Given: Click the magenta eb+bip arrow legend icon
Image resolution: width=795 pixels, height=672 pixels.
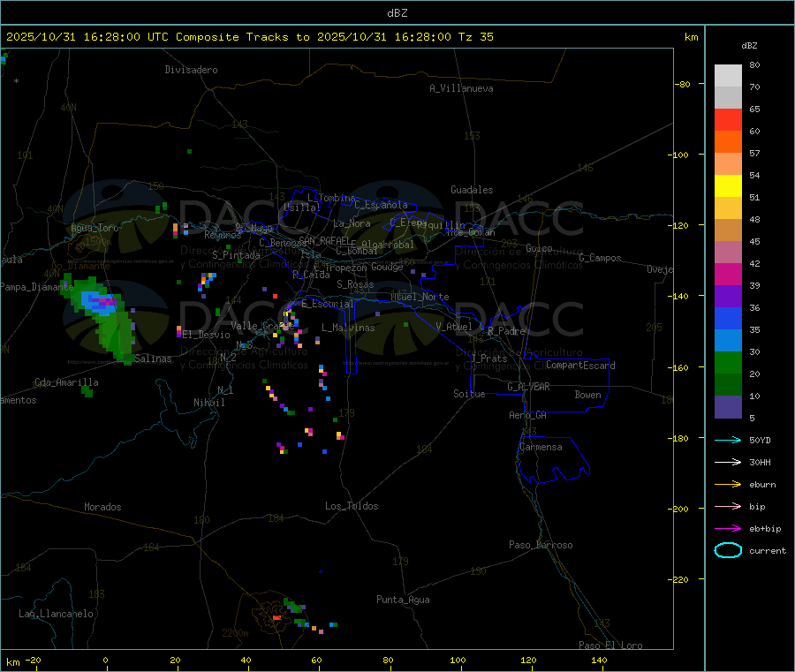Looking at the screenshot, I should click(728, 529).
